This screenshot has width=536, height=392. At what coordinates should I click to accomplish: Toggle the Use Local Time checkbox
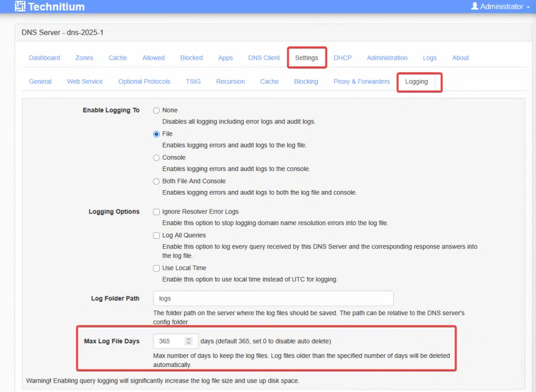pyautogui.click(x=157, y=268)
